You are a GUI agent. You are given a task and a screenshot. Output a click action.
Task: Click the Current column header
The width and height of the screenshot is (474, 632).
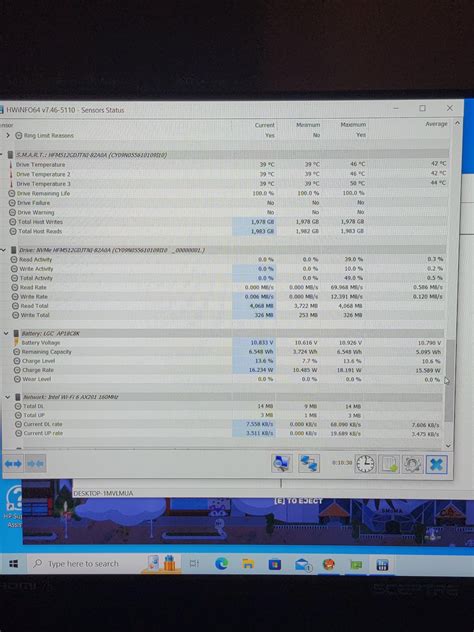pyautogui.click(x=264, y=125)
